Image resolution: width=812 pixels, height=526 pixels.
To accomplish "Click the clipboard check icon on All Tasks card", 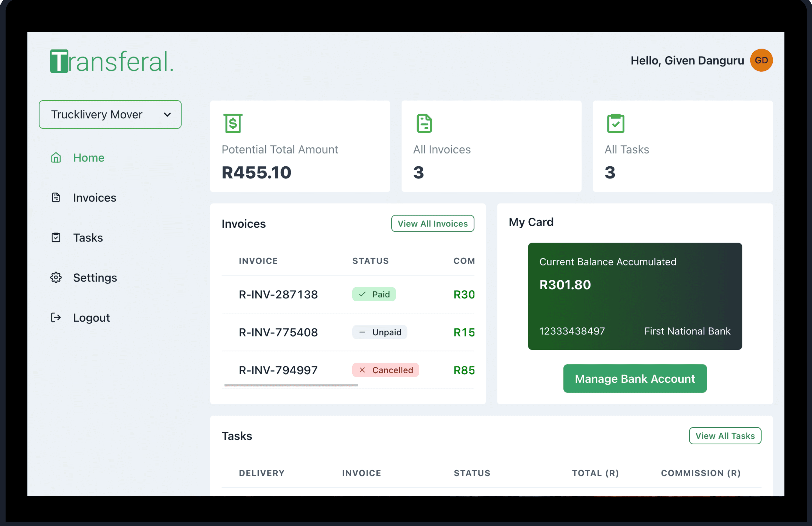I will point(615,123).
